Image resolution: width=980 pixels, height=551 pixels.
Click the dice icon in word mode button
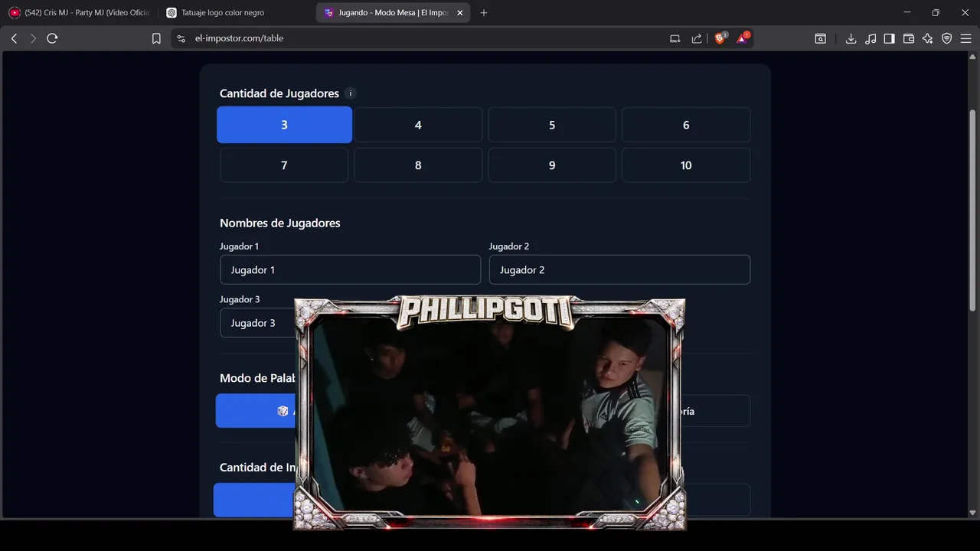tap(283, 411)
